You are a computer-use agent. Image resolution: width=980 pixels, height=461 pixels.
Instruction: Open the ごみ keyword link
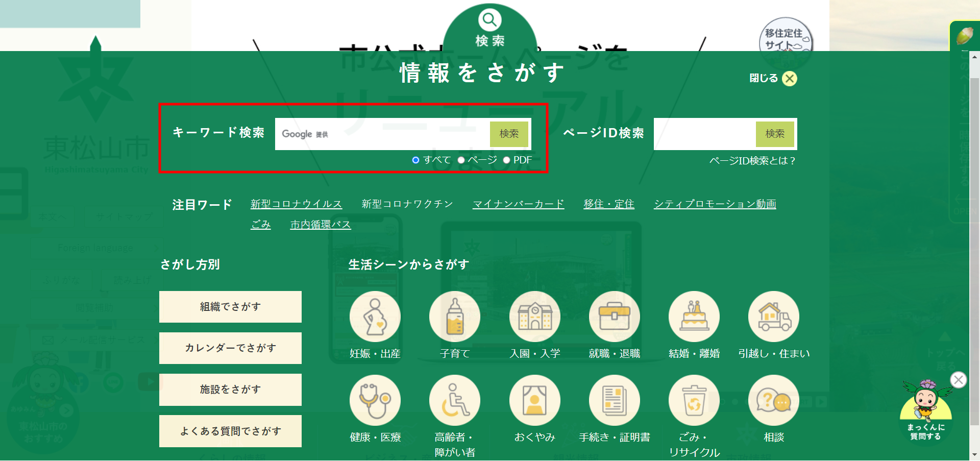tap(261, 225)
